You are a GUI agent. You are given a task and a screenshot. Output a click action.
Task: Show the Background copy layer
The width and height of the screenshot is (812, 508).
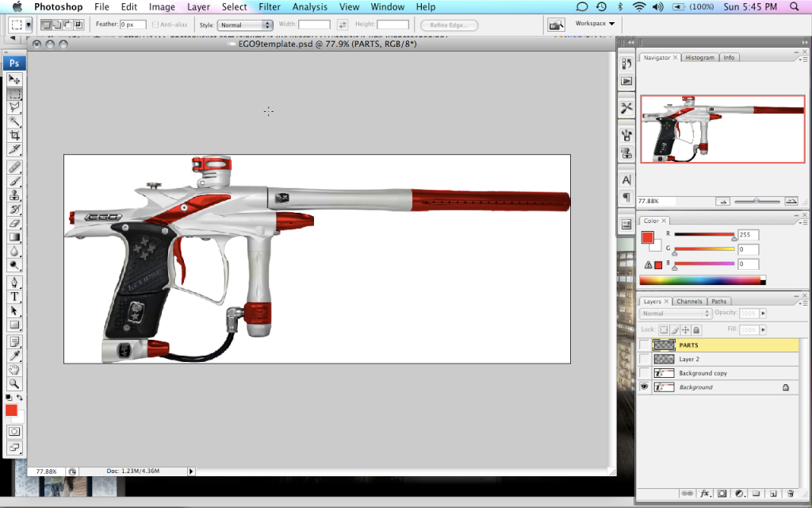point(644,373)
